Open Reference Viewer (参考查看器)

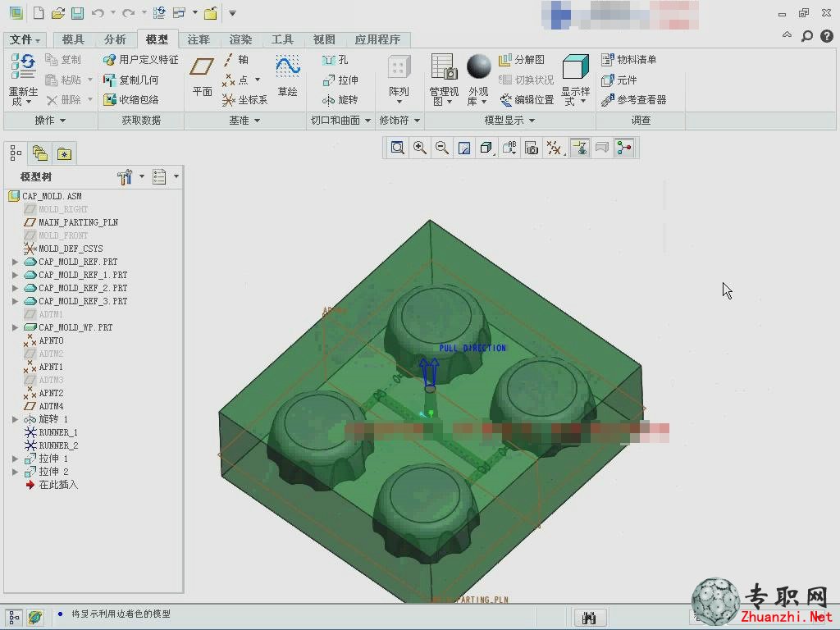pyautogui.click(x=634, y=99)
